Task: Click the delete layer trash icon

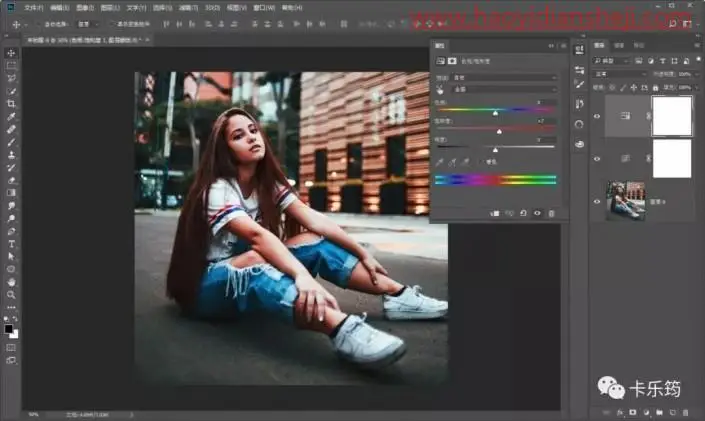Action: 686,412
